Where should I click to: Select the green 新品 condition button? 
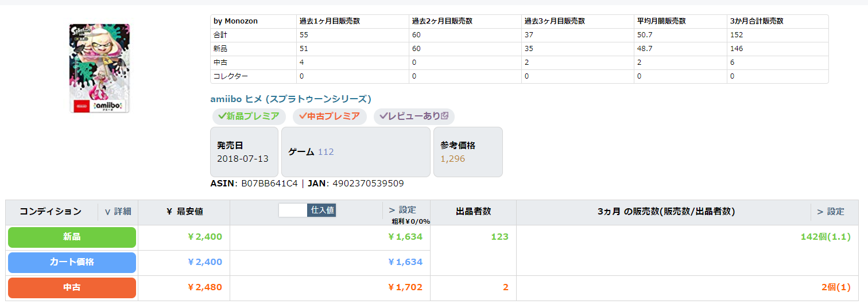pyautogui.click(x=72, y=237)
